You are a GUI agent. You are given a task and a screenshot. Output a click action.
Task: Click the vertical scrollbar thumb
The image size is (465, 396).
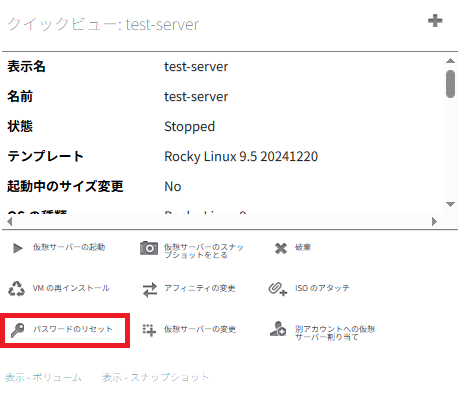click(450, 84)
